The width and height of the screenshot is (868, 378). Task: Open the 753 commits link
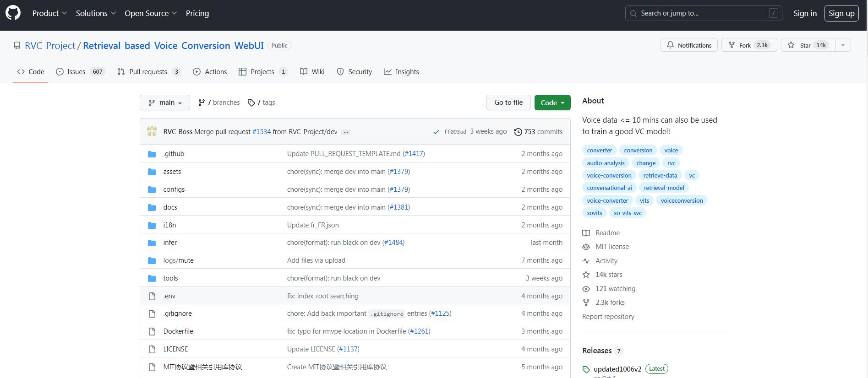(x=539, y=132)
